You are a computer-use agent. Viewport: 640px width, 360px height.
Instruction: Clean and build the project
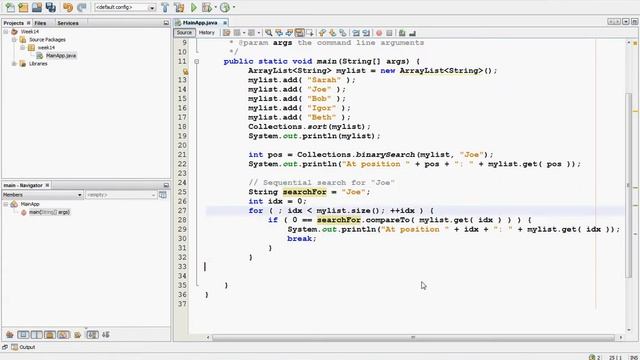click(179, 7)
